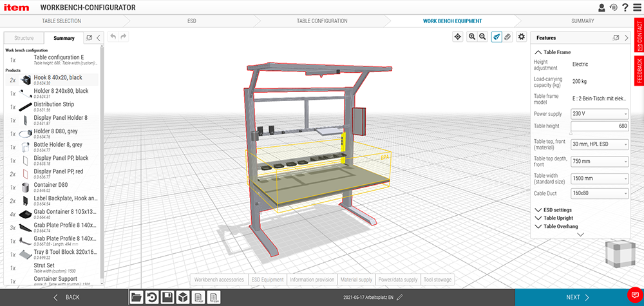This screenshot has height=306, width=644.
Task: Go to the Table Configuration step
Action: (322, 21)
